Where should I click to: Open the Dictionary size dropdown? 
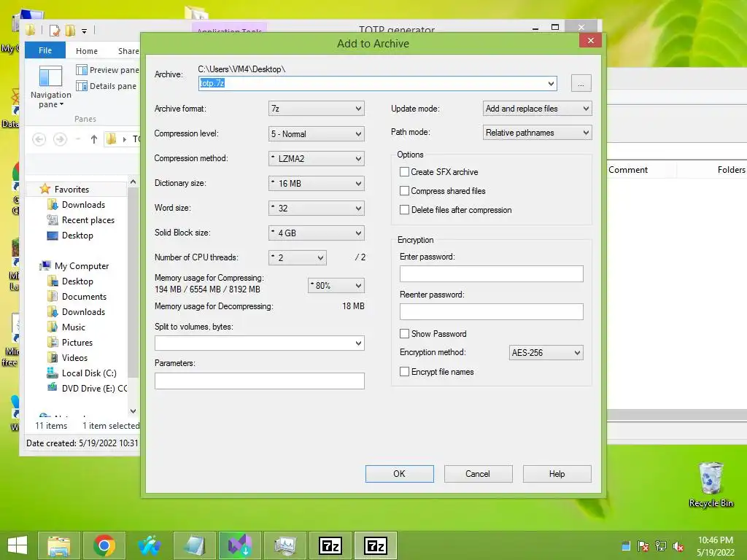coord(317,183)
